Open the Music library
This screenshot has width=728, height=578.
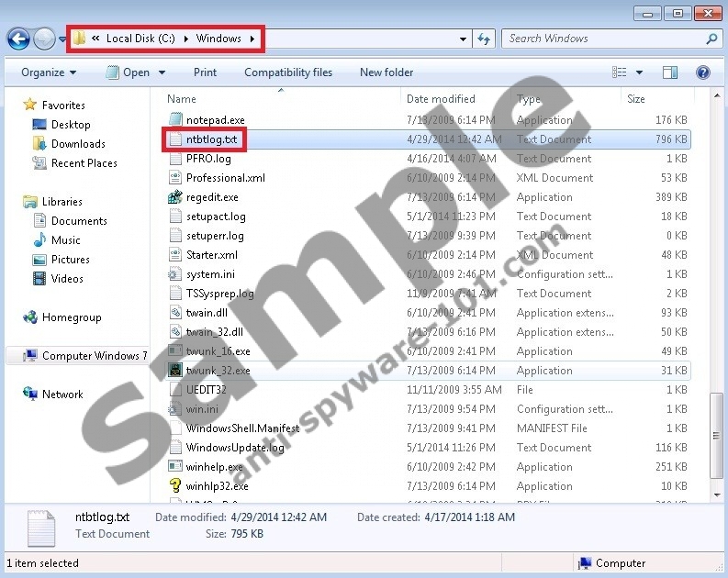pos(65,240)
